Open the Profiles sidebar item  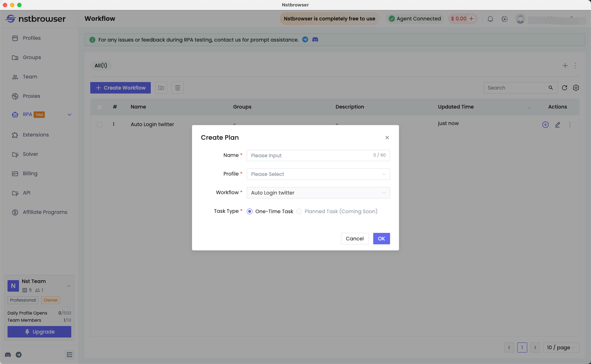[32, 38]
